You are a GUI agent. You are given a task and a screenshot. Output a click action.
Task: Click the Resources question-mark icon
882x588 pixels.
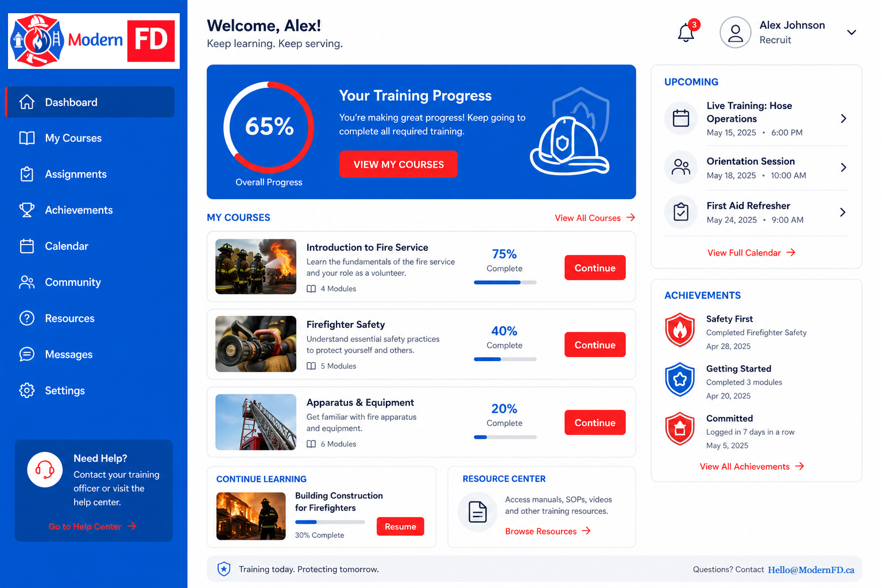point(27,318)
